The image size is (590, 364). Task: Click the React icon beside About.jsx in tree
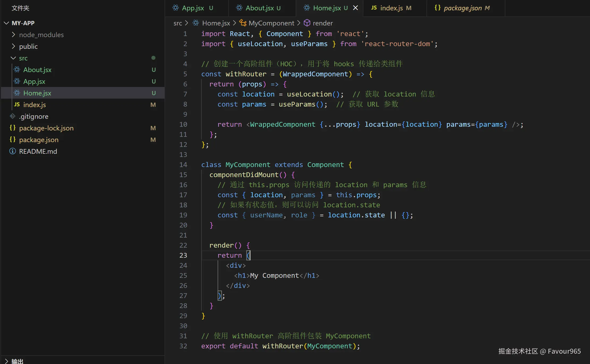point(17,70)
